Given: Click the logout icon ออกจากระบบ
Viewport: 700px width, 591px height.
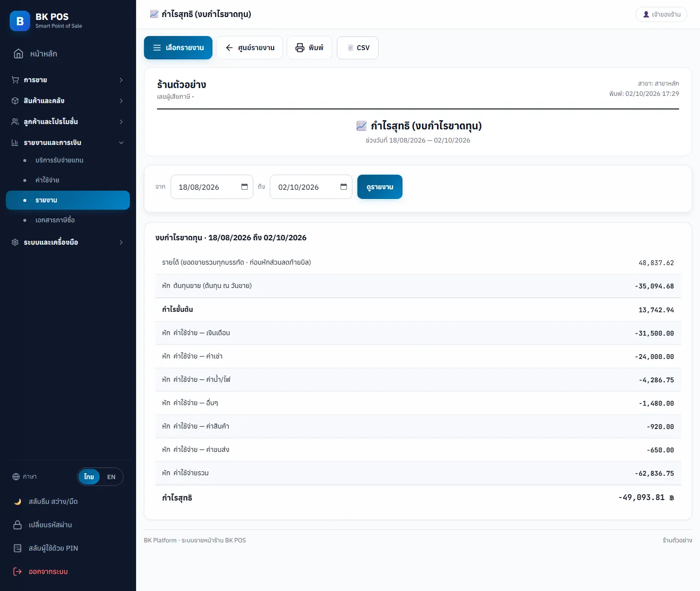Looking at the screenshot, I should (x=17, y=572).
